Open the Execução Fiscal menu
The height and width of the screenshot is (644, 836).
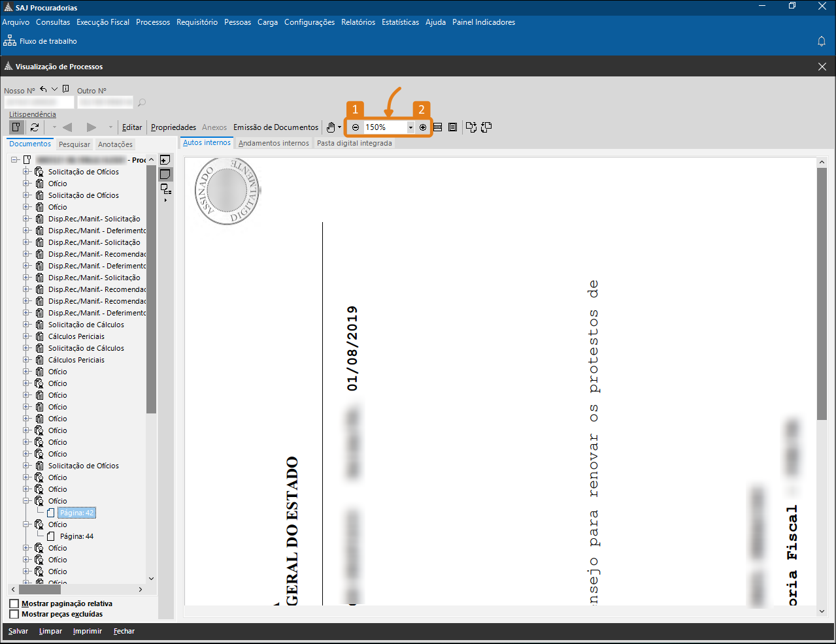coord(103,22)
